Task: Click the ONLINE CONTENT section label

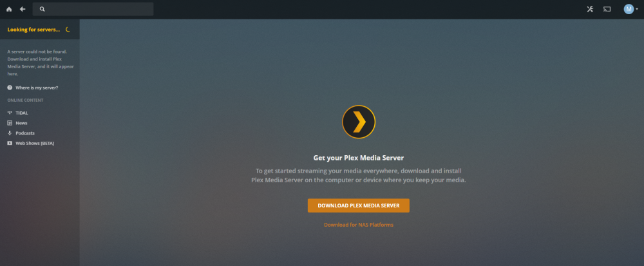Action: pos(26,100)
